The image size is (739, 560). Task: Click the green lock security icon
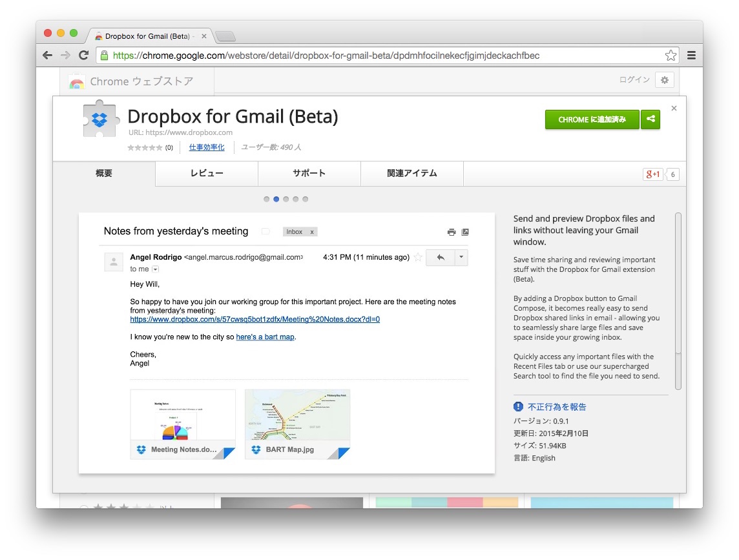104,55
